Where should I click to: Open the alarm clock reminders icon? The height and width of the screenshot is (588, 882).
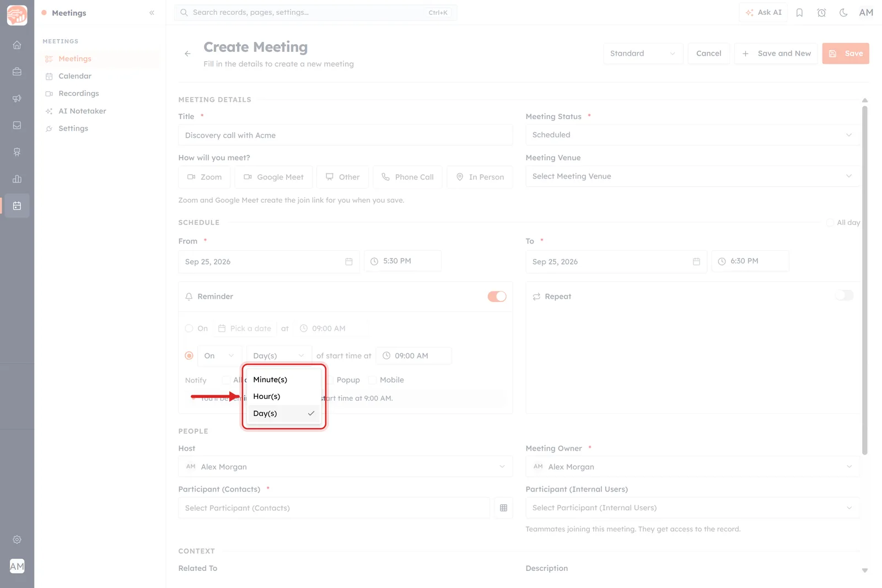pyautogui.click(x=821, y=13)
